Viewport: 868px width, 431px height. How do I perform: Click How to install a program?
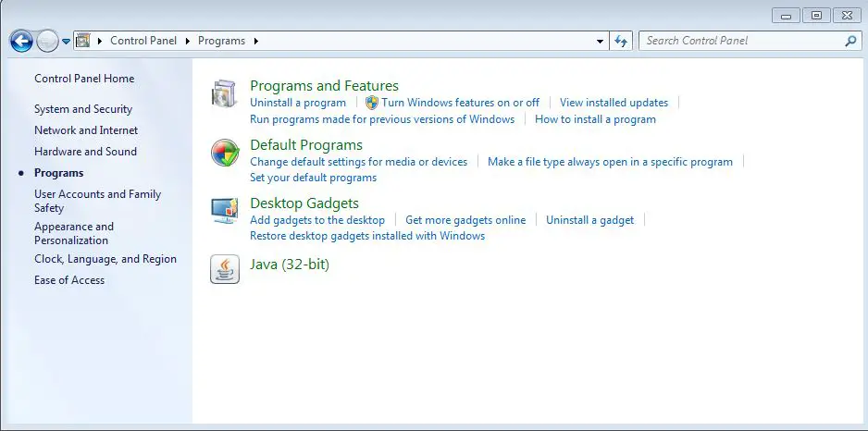(595, 119)
